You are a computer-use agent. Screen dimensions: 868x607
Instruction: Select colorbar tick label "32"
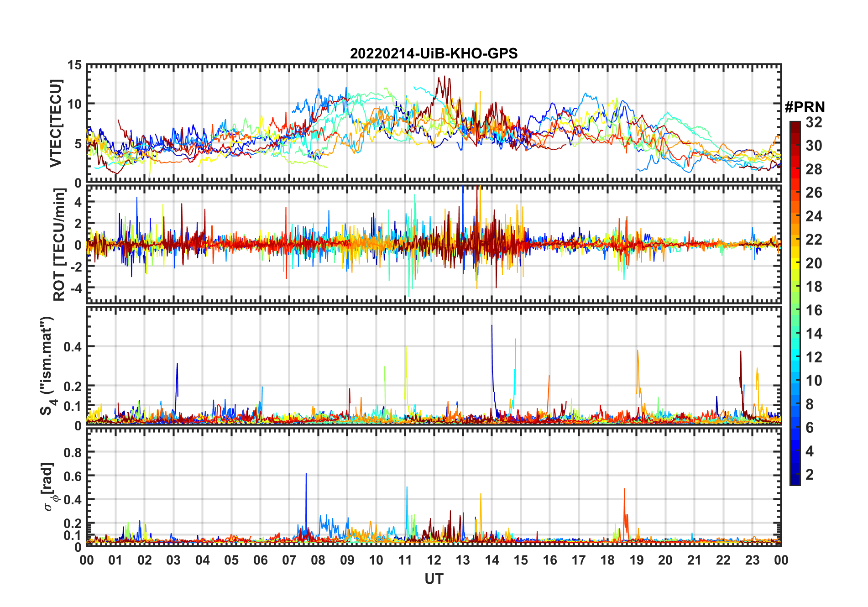point(814,122)
